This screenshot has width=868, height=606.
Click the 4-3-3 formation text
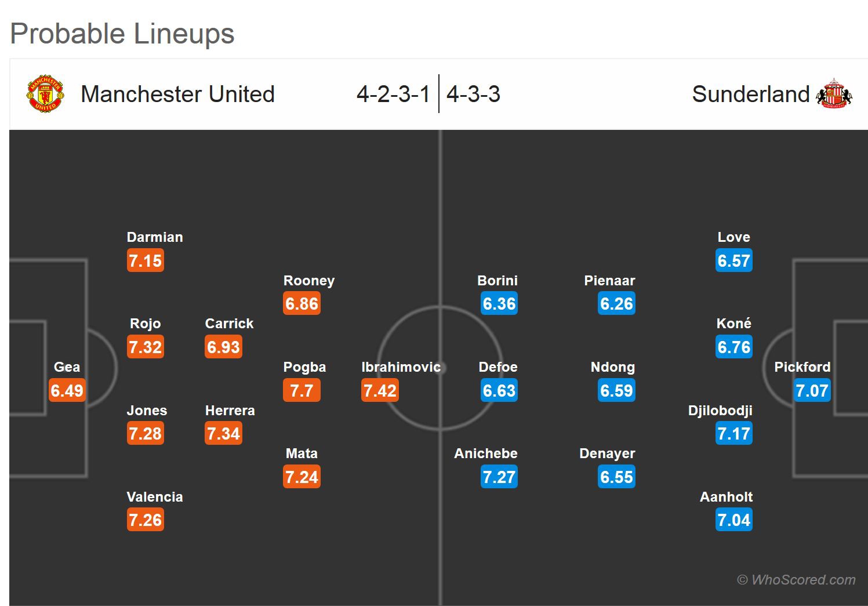tap(473, 94)
